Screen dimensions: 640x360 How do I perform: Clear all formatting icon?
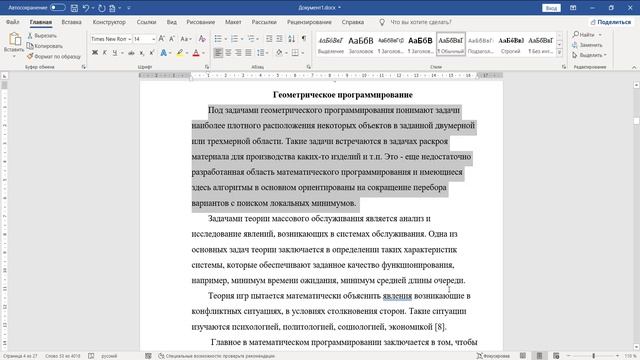[x=202, y=39]
